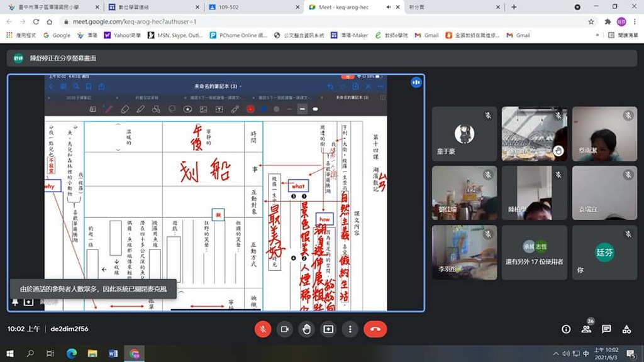
Task: Go back to the previous page
Action: (9, 21)
